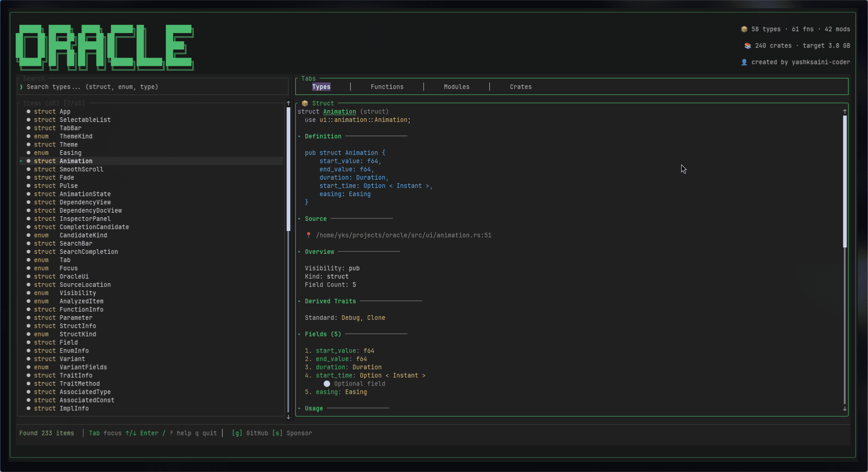The image size is (868, 472).
Task: Click the down arrow on the detail panel scrollbar
Action: coord(845,409)
